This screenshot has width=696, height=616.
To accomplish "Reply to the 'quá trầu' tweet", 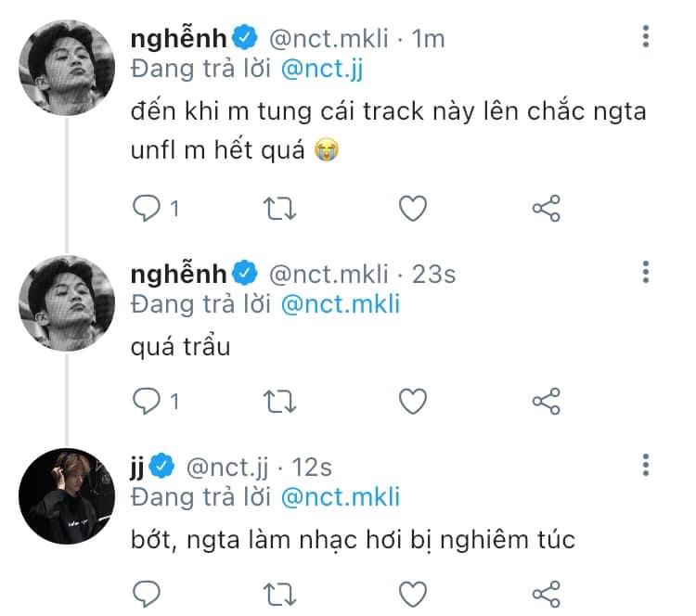I will (148, 401).
